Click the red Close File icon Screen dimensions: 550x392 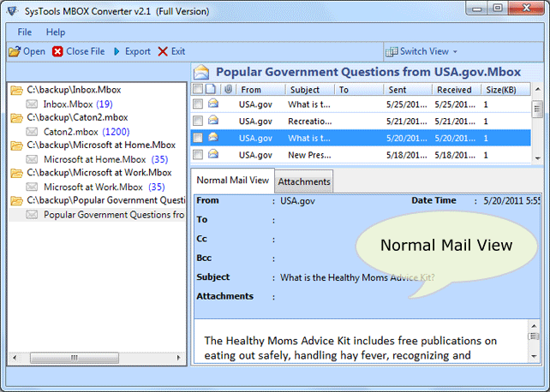57,51
